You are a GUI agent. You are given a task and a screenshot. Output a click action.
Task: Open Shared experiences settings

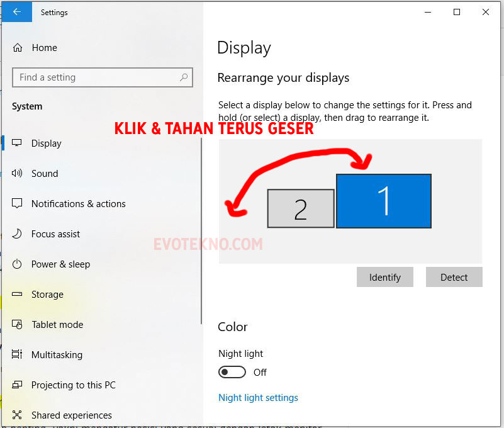coord(72,415)
